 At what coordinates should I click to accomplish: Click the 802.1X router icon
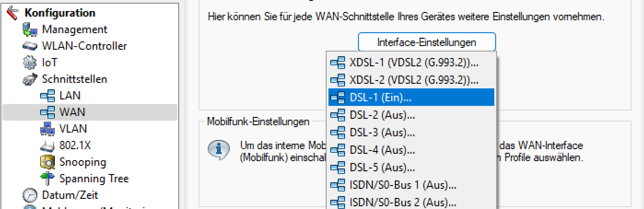[x=47, y=145]
